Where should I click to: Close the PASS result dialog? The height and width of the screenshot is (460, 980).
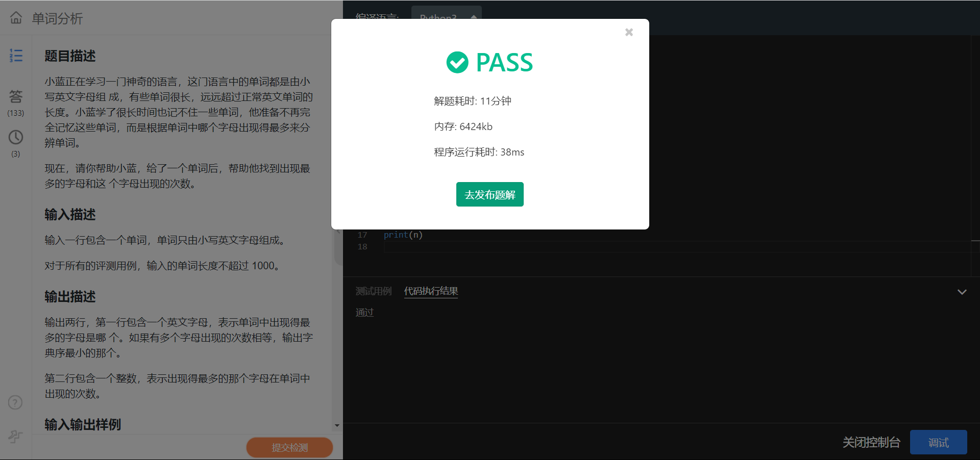628,32
